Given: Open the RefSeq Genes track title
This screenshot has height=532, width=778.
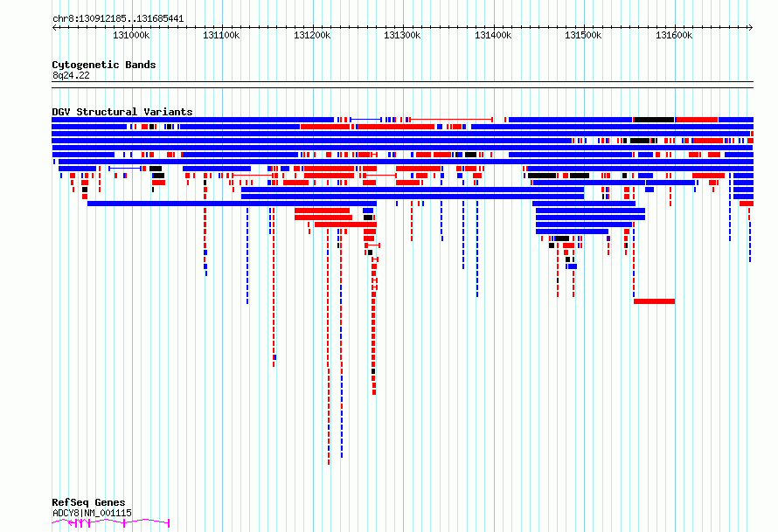Looking at the screenshot, I should pos(88,502).
